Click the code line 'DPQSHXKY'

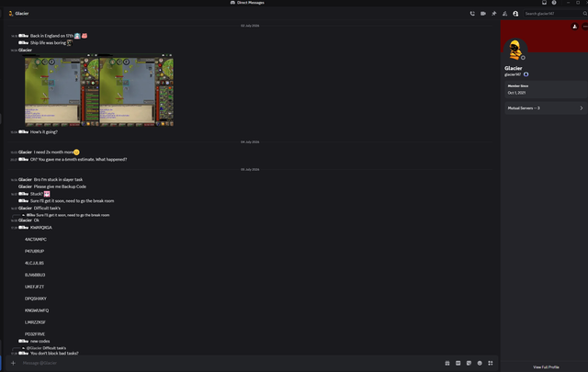pyautogui.click(x=36, y=299)
